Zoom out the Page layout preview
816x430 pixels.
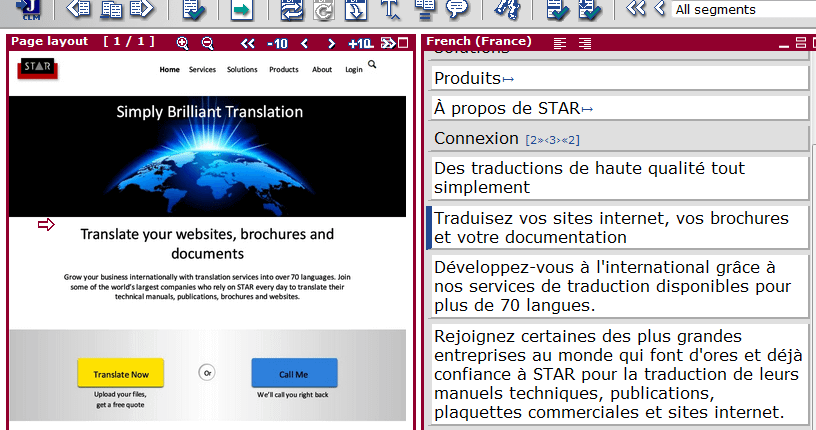(207, 43)
